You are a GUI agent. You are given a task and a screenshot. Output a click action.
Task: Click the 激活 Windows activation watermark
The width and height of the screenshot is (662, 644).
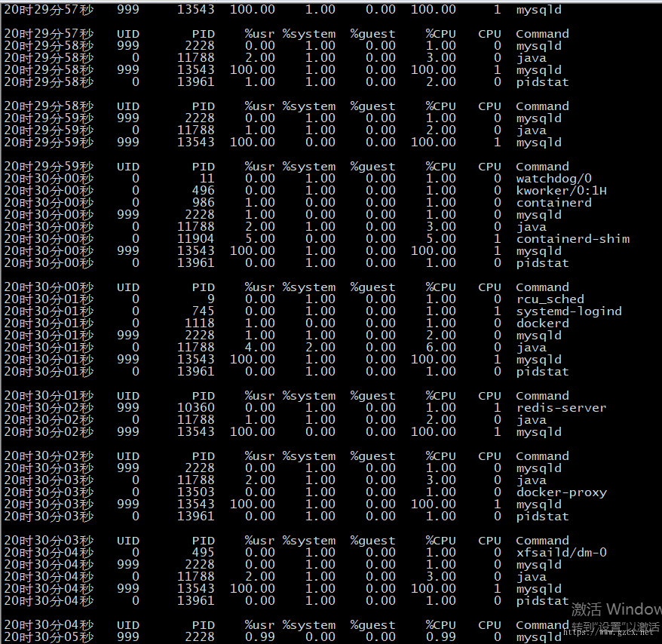pyautogui.click(x=617, y=609)
